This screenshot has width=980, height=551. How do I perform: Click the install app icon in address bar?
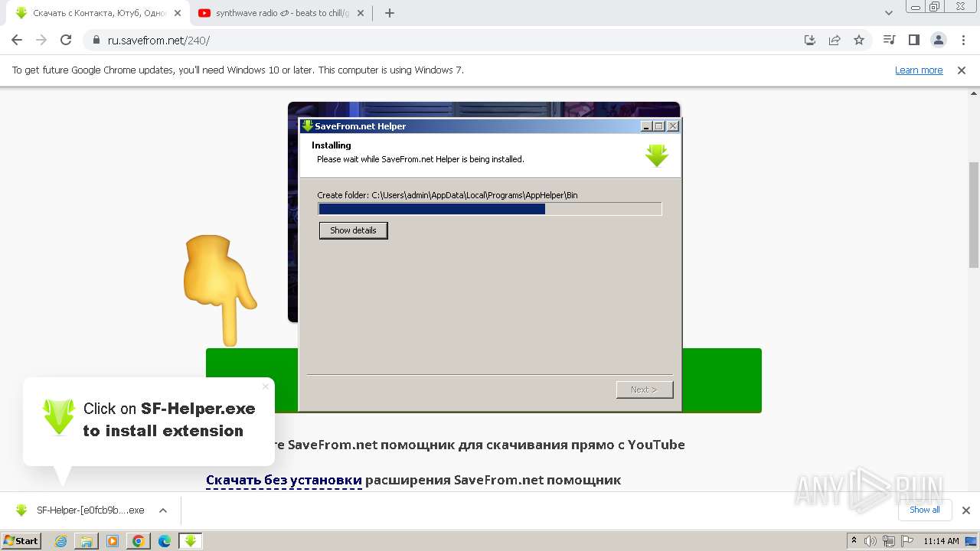pyautogui.click(x=810, y=40)
